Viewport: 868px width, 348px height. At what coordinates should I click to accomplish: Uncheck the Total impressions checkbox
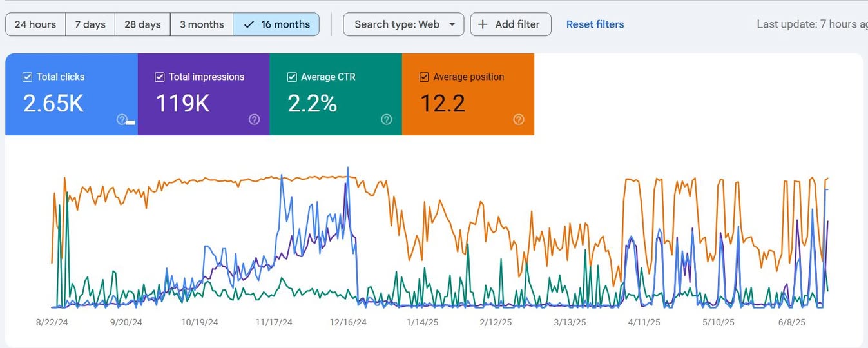(160, 77)
